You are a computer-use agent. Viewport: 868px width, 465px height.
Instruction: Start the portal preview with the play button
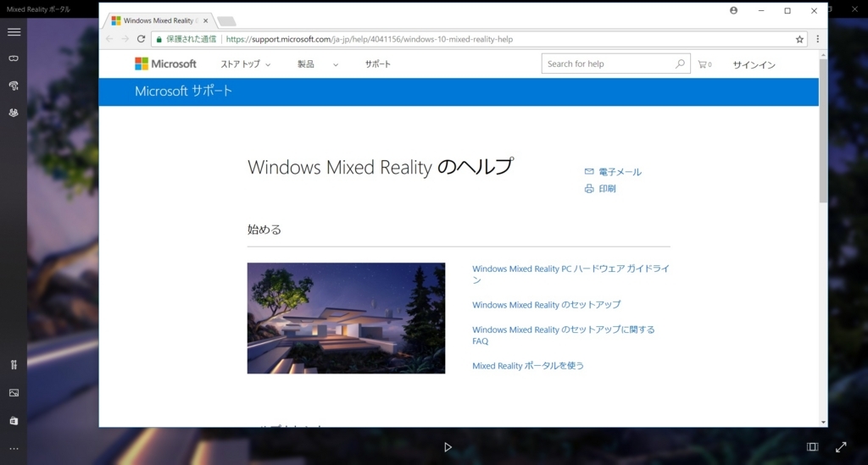point(448,446)
